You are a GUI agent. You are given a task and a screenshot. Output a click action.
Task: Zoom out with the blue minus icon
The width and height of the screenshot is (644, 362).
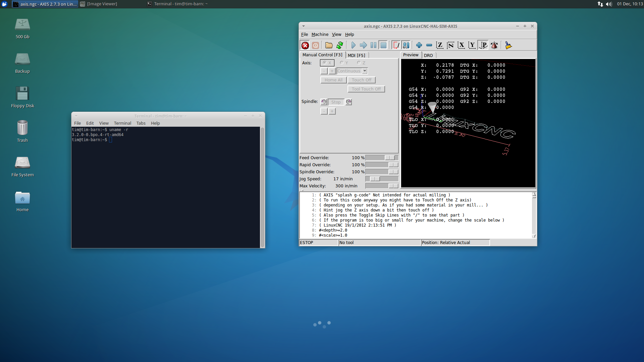point(429,45)
